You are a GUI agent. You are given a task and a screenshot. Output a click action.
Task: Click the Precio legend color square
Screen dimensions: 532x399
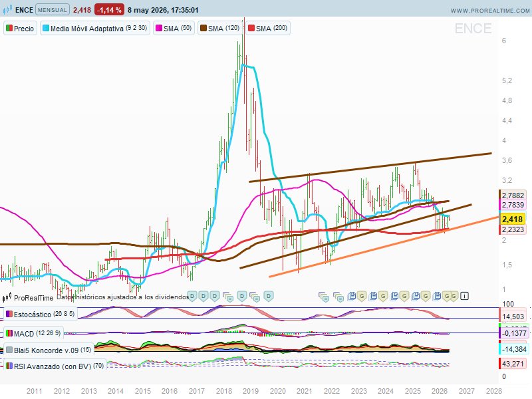point(9,28)
